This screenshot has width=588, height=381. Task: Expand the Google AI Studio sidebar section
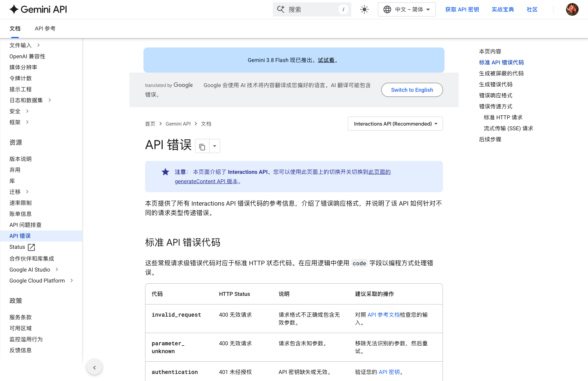[57, 270]
